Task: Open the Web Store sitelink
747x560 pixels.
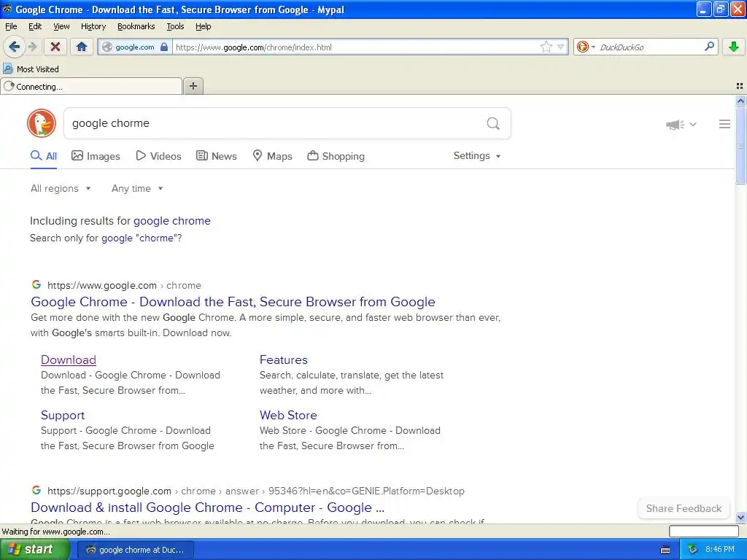Action: [x=288, y=415]
